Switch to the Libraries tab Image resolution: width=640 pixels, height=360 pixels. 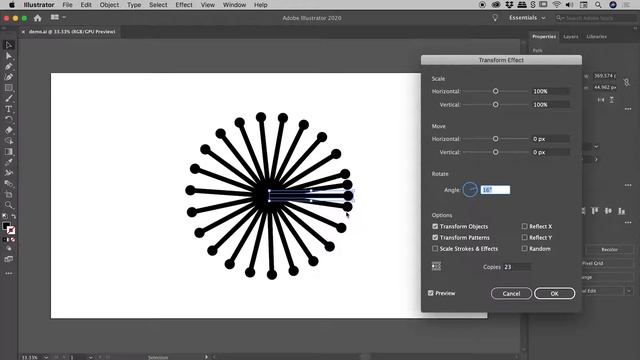[596, 37]
